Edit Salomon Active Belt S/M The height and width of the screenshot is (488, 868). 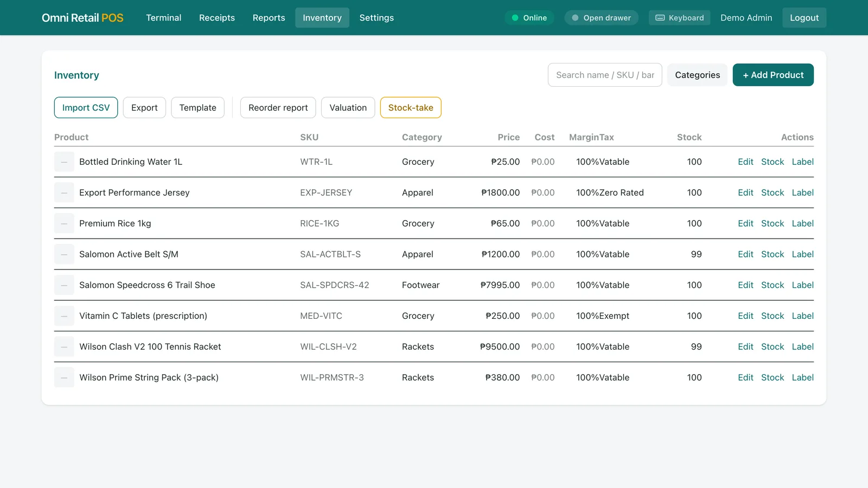coord(745,254)
